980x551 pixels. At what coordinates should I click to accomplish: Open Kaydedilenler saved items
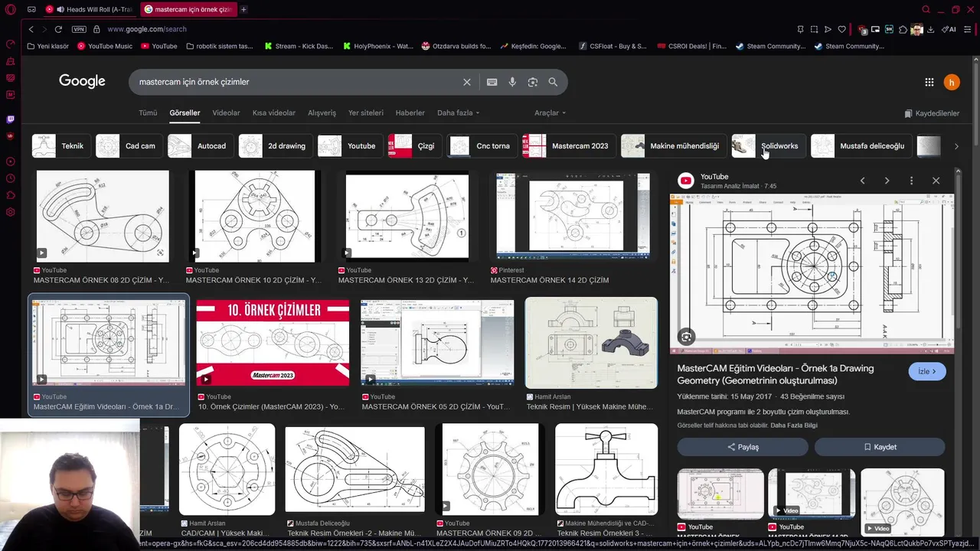[932, 113]
